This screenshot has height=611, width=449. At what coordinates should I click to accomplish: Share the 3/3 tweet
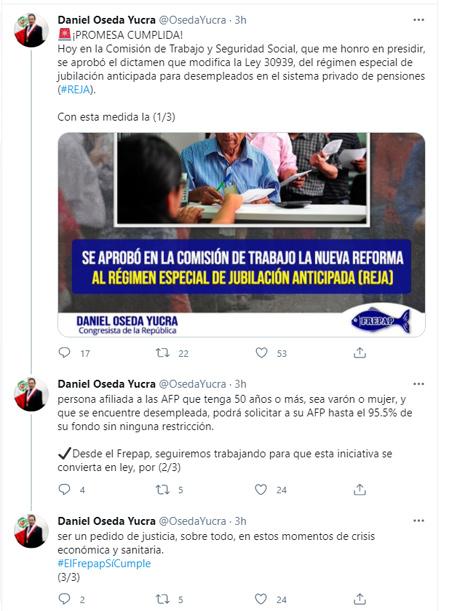coord(359,599)
